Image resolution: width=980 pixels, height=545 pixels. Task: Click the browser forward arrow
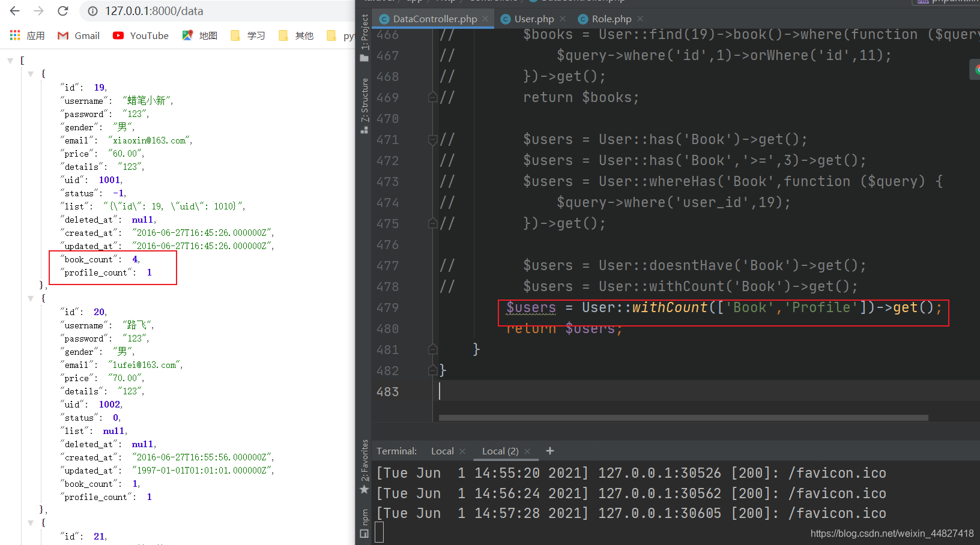[39, 11]
